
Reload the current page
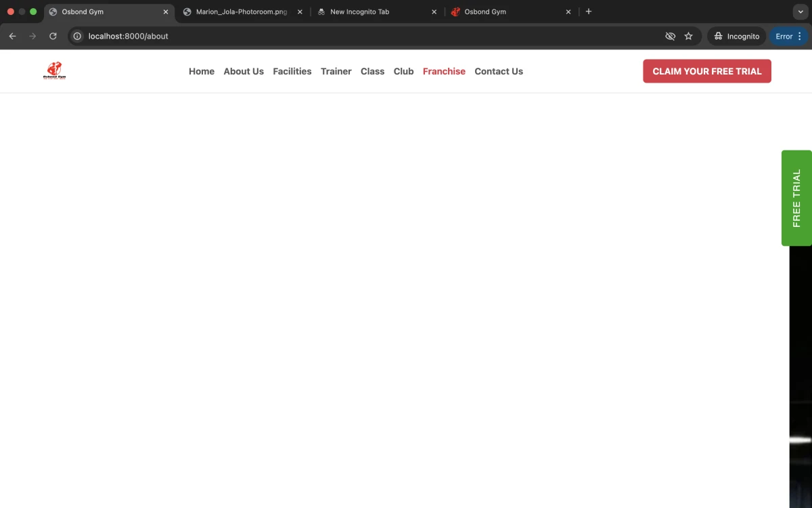click(x=53, y=37)
